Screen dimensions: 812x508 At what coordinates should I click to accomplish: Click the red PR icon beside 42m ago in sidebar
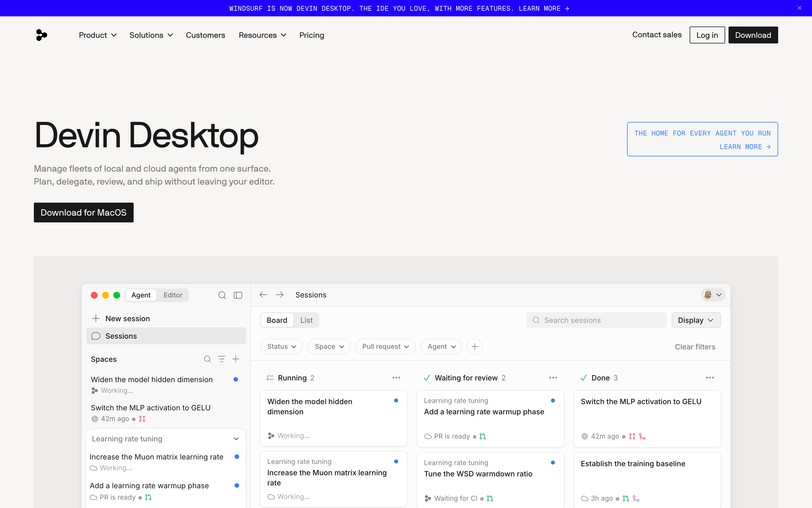pos(142,419)
